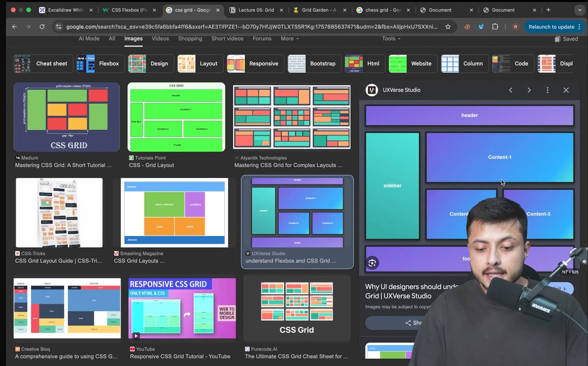Click the browser forward arrow
Viewport: 588px width, 366px height.
pos(28,27)
